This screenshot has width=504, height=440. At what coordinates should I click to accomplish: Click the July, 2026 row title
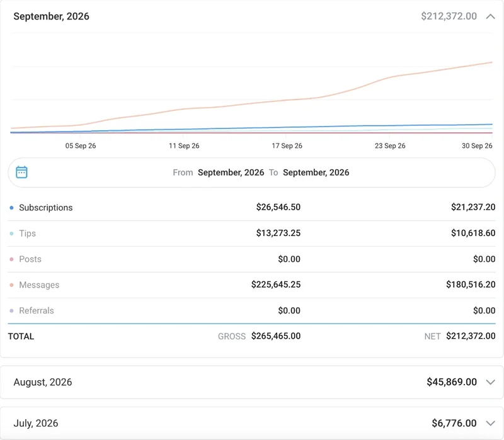tap(36, 423)
